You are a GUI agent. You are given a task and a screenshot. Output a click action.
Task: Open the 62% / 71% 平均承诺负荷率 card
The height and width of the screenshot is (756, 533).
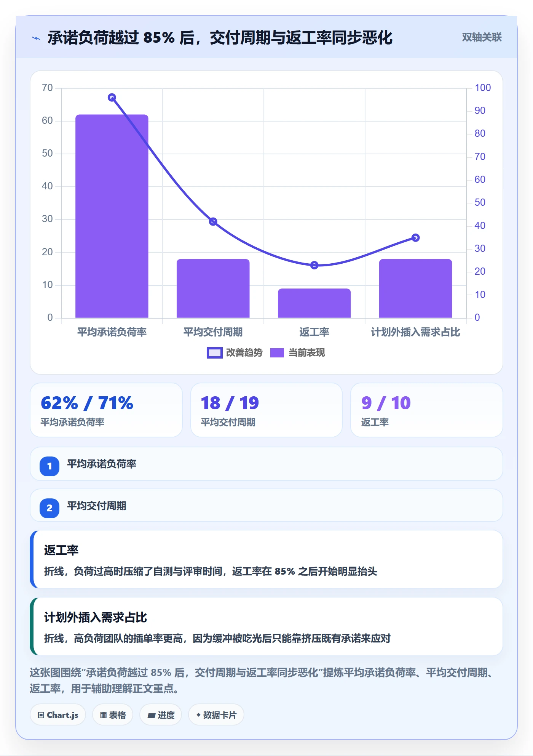pyautogui.click(x=106, y=410)
